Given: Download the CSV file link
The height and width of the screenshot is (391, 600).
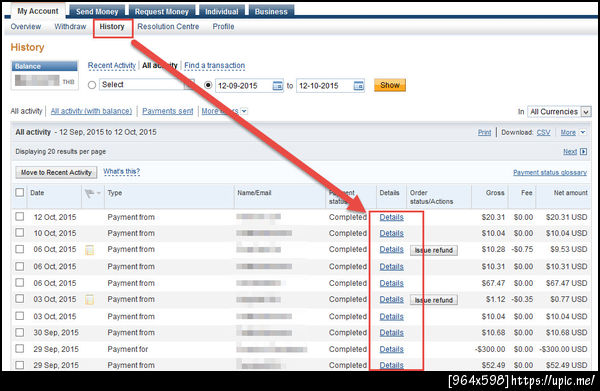Looking at the screenshot, I should 543,132.
